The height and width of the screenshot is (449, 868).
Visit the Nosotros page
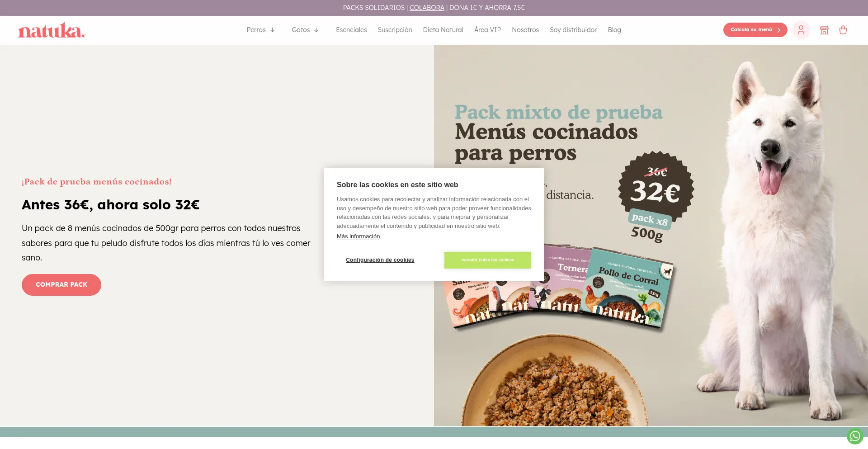point(525,30)
